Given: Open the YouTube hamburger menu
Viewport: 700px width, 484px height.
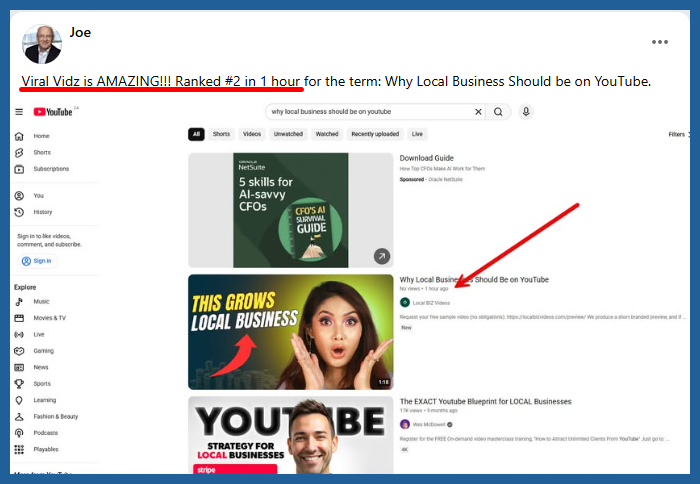Looking at the screenshot, I should 19,112.
